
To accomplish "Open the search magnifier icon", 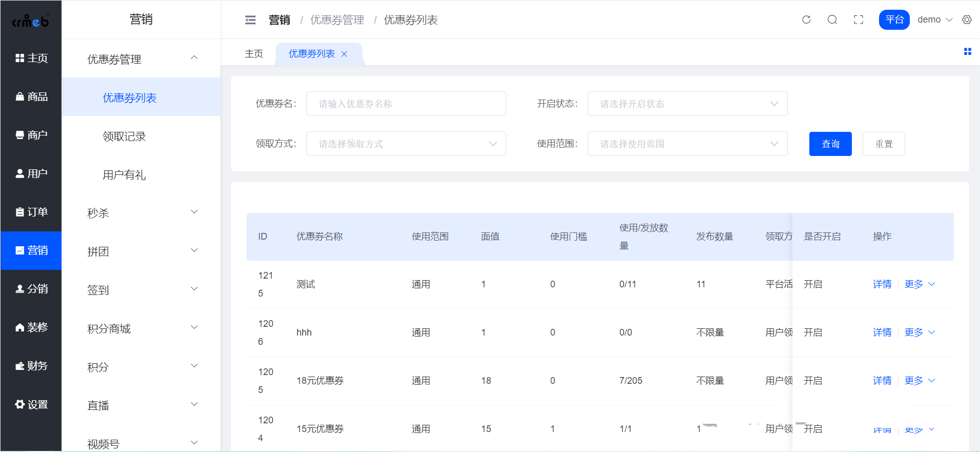I will pyautogui.click(x=832, y=19).
